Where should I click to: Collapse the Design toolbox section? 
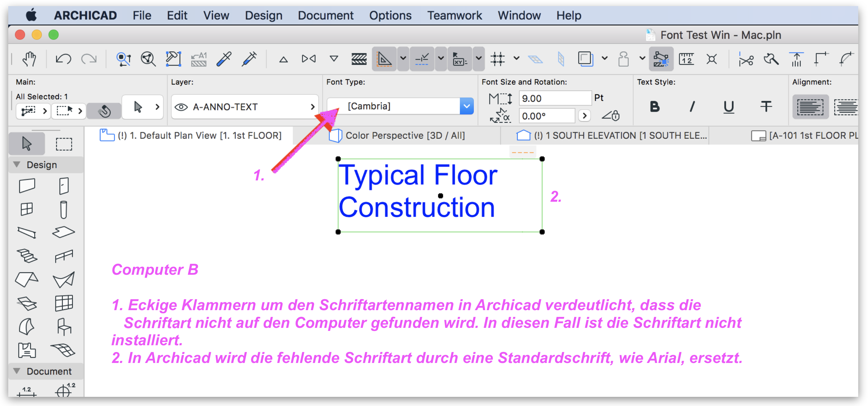click(17, 165)
